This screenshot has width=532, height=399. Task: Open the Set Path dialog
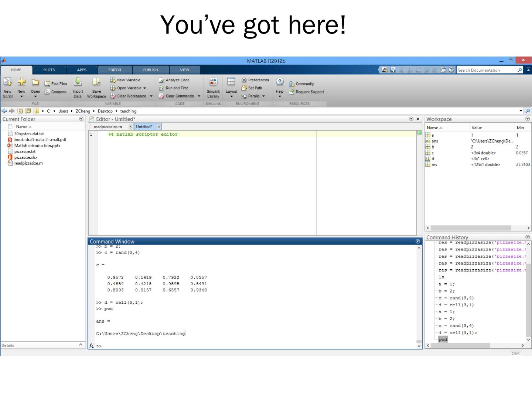(x=252, y=88)
